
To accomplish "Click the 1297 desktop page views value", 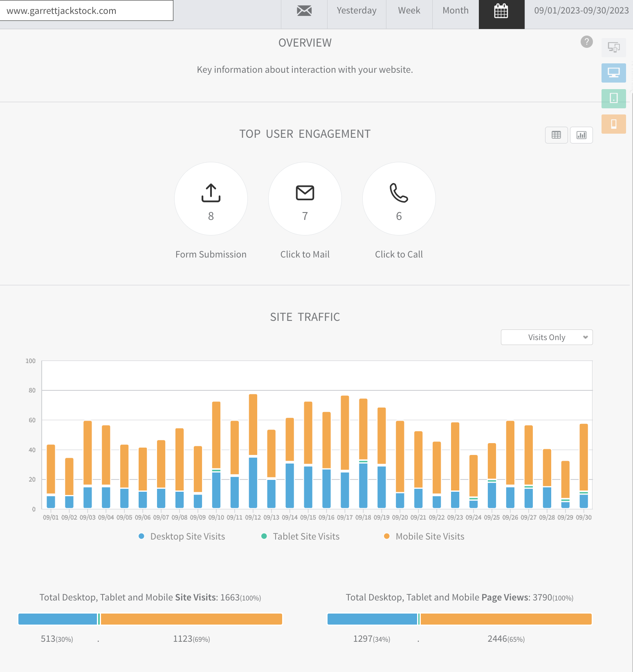I will click(x=372, y=639).
